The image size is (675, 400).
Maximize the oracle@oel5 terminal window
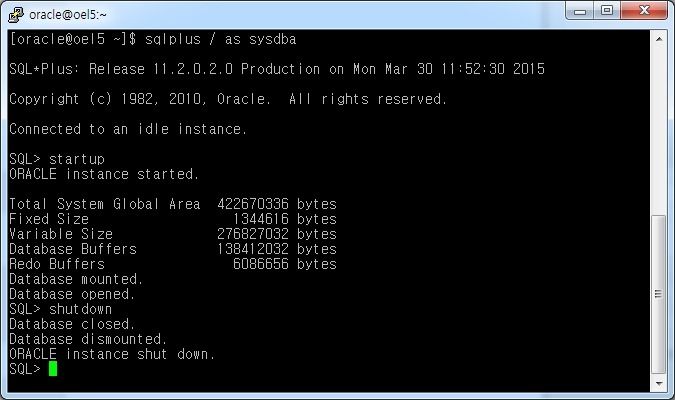pyautogui.click(x=607, y=11)
